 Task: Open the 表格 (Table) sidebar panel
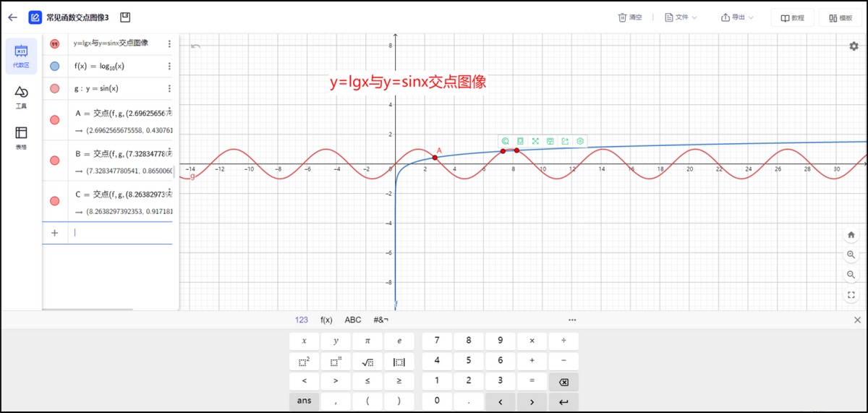pos(21,137)
